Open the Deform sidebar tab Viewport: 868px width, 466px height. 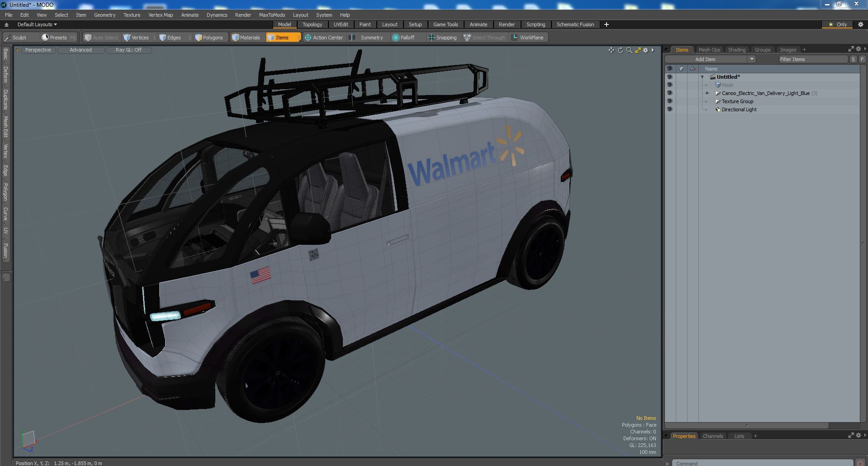[5, 75]
